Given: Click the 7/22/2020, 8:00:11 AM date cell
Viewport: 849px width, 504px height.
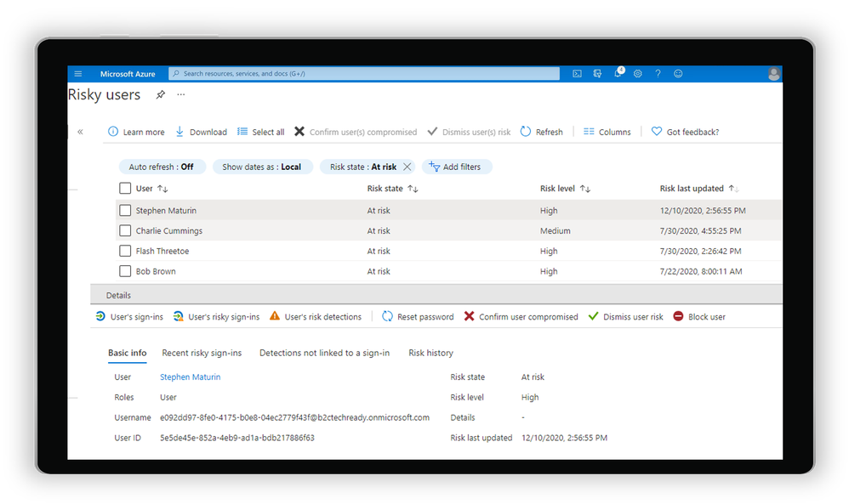Looking at the screenshot, I should pyautogui.click(x=701, y=271).
